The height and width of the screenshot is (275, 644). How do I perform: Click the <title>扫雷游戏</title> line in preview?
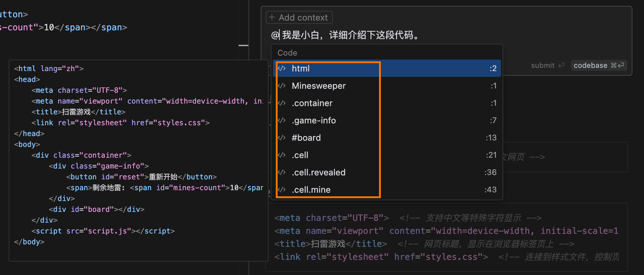click(x=78, y=112)
